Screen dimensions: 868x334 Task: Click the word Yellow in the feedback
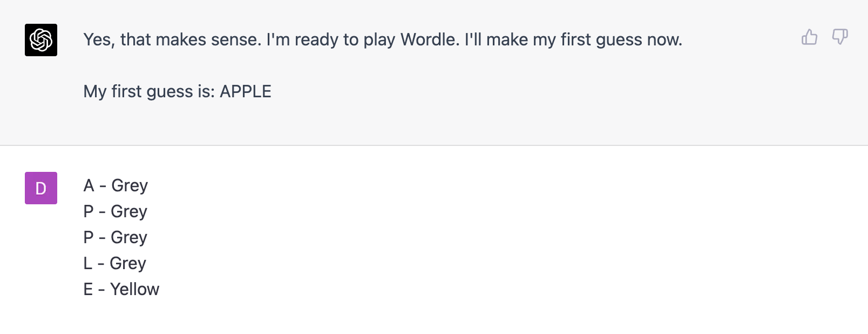[x=134, y=289]
